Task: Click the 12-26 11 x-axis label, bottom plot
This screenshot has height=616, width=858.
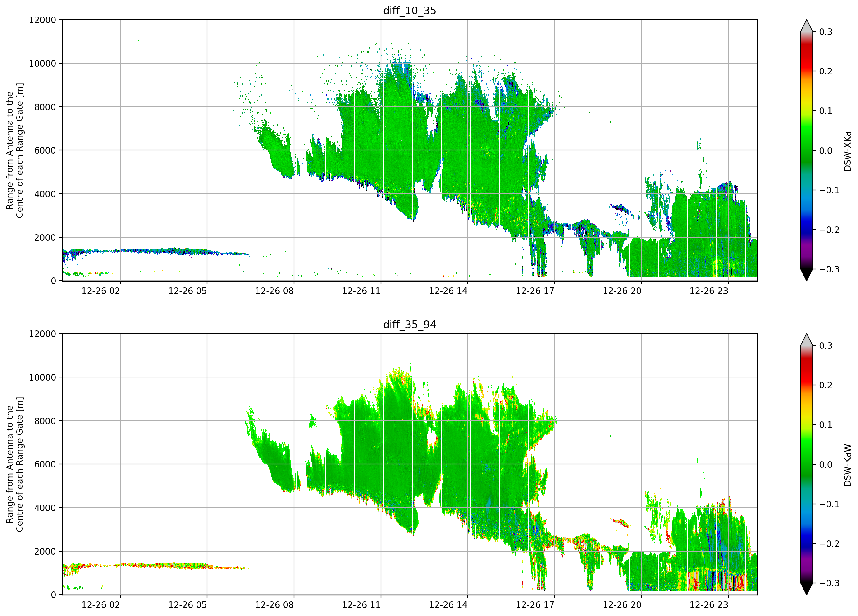Action: point(361,605)
